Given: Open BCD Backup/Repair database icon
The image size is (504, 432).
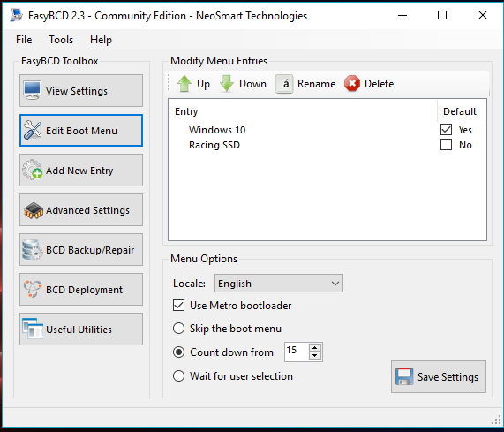Looking at the screenshot, I should tap(32, 249).
